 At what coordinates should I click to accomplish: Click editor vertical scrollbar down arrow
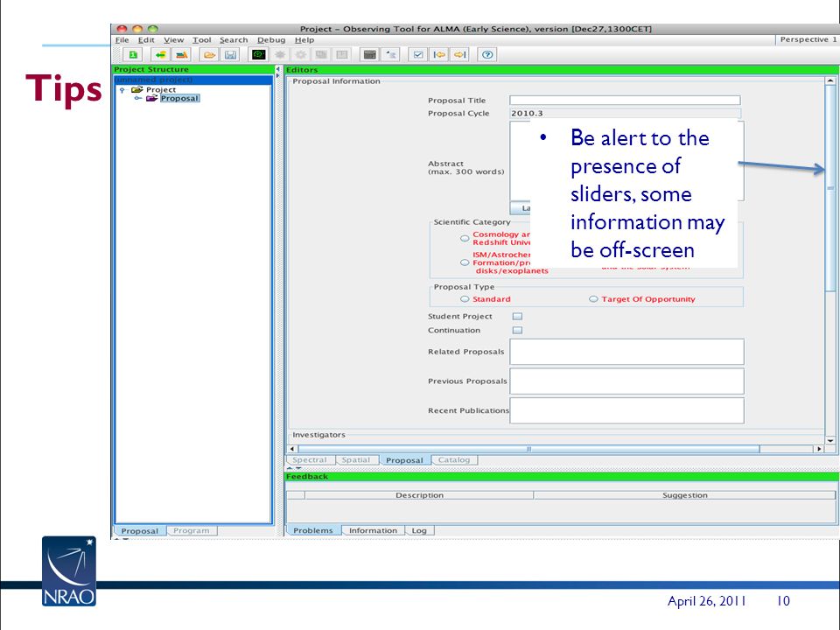click(830, 441)
